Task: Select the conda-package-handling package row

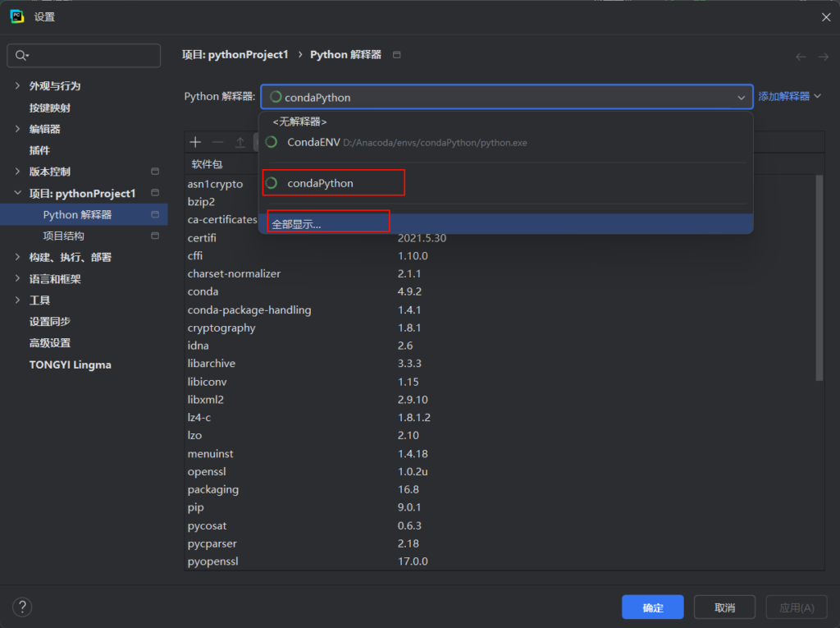Action: 500,310
